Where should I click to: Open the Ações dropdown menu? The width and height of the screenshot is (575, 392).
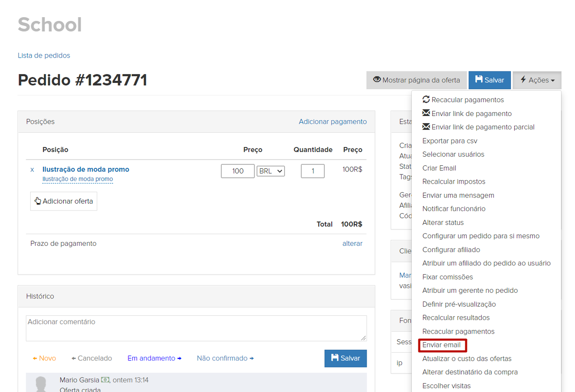point(537,80)
